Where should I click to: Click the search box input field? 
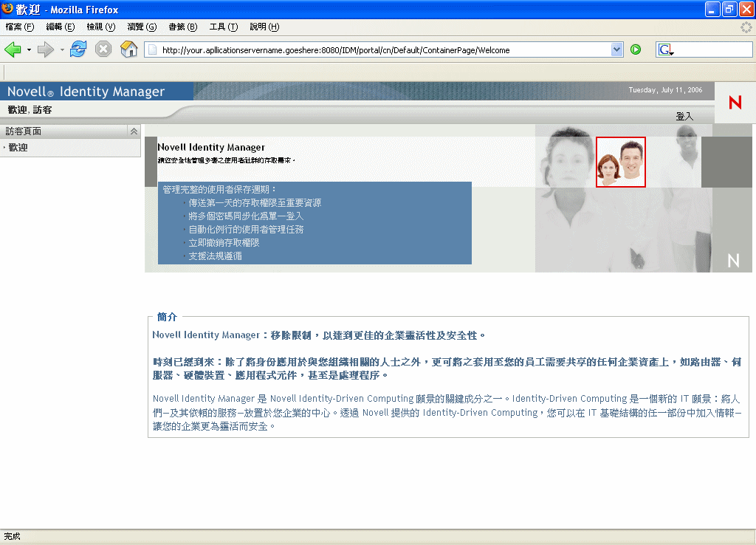[712, 49]
